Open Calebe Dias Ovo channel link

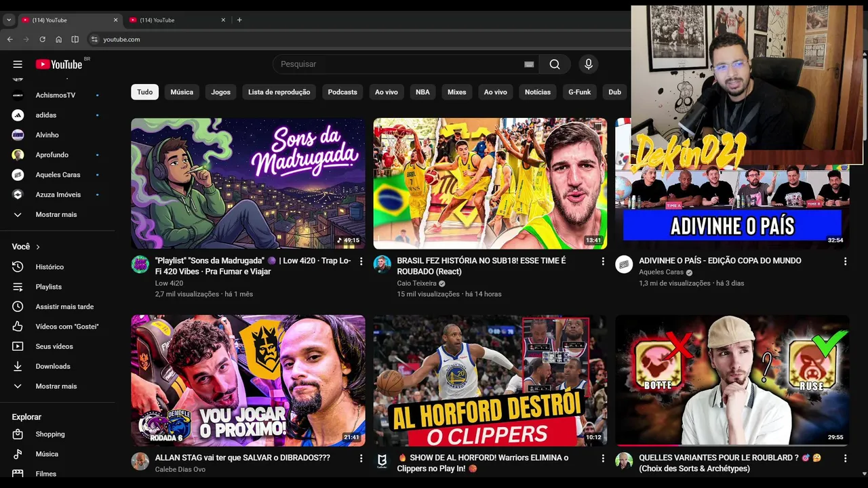click(x=180, y=469)
